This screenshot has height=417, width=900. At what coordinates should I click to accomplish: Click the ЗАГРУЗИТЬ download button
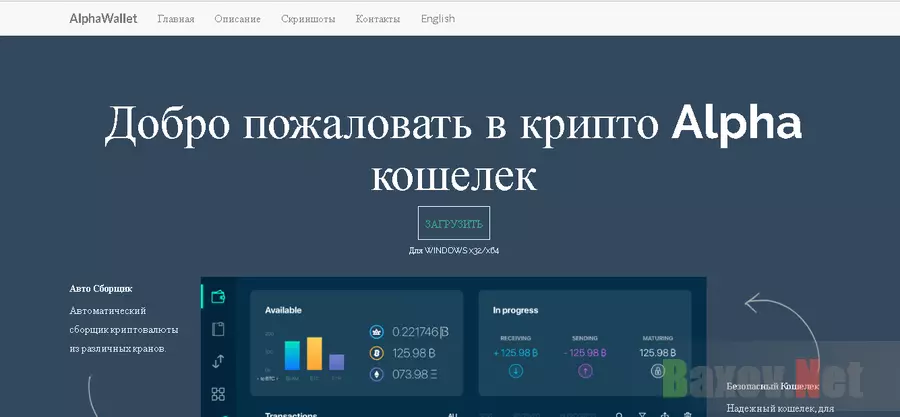coord(454,223)
